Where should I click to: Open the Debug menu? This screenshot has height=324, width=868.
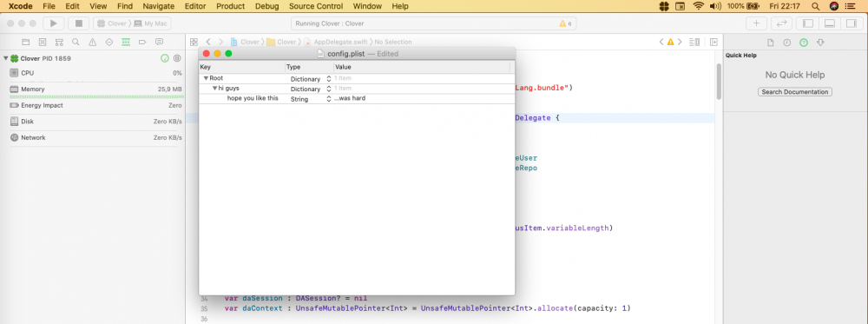pos(266,6)
